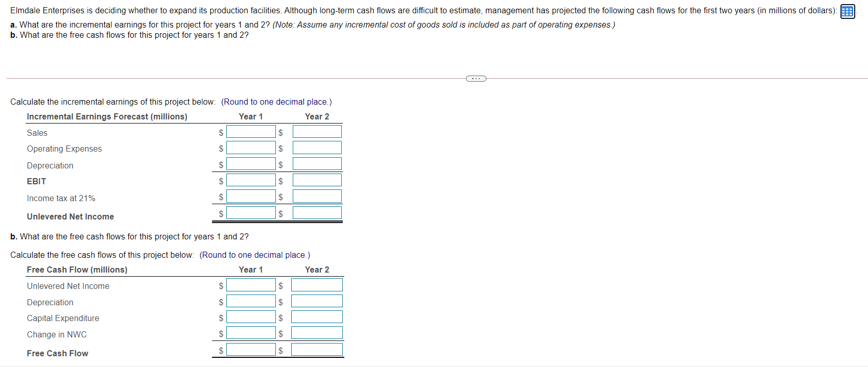Image resolution: width=868 pixels, height=367 pixels.
Task: Select the 'Incremental Earnings Forecast (millions)' heading
Action: click(107, 116)
